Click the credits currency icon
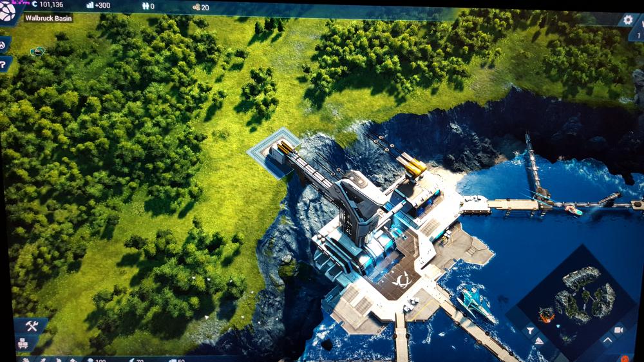644x362 pixels. coord(35,5)
